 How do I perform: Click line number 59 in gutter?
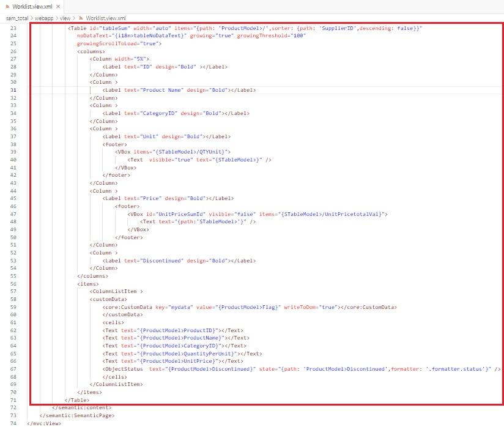click(x=13, y=307)
